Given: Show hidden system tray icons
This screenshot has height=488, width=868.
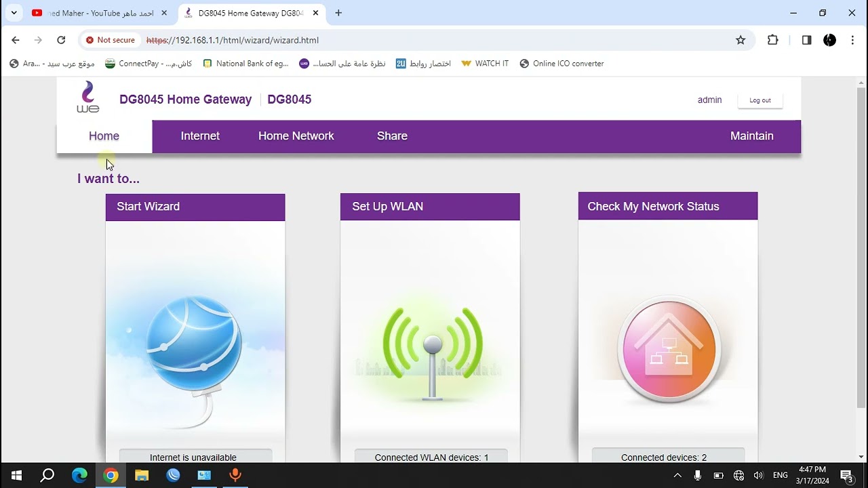Looking at the screenshot, I should coord(677,476).
